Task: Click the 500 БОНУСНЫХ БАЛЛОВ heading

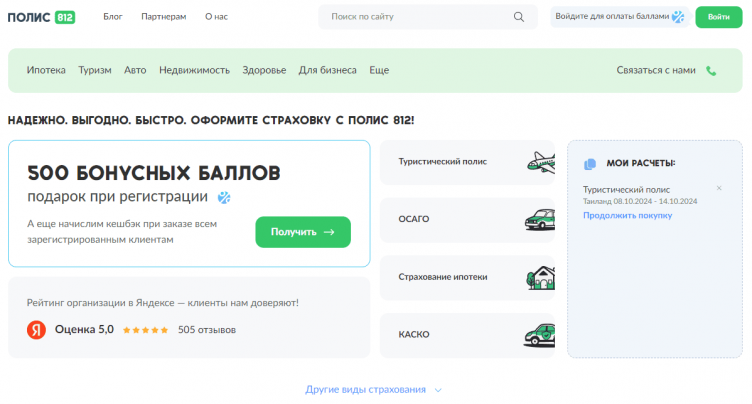Action: click(x=154, y=173)
